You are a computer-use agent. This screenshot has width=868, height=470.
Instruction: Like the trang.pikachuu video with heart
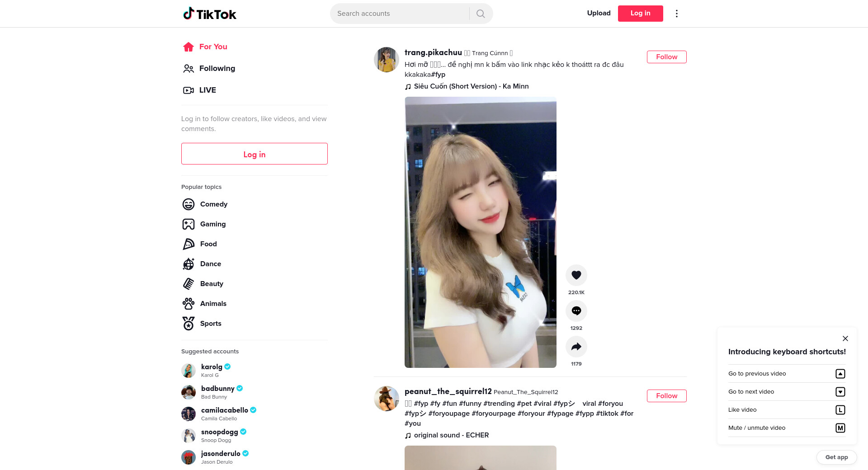point(576,275)
